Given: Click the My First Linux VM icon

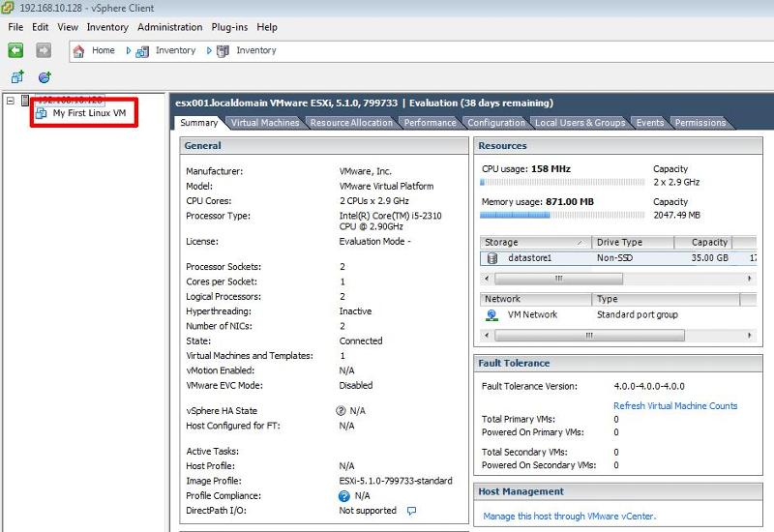Looking at the screenshot, I should click(41, 113).
